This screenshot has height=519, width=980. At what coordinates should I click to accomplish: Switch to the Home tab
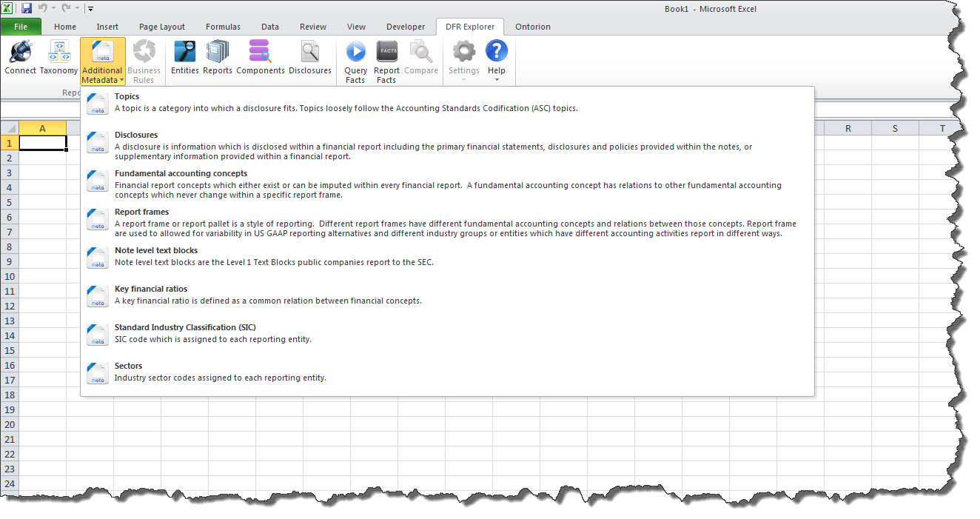click(x=65, y=27)
